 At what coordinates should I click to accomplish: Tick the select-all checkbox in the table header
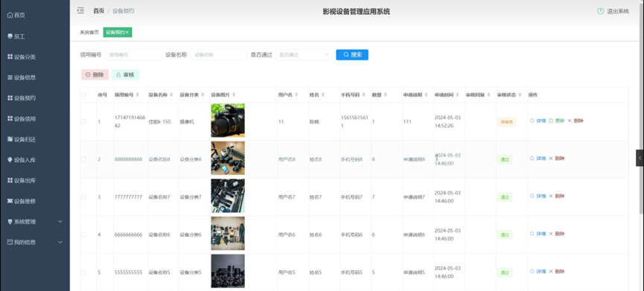point(83,95)
